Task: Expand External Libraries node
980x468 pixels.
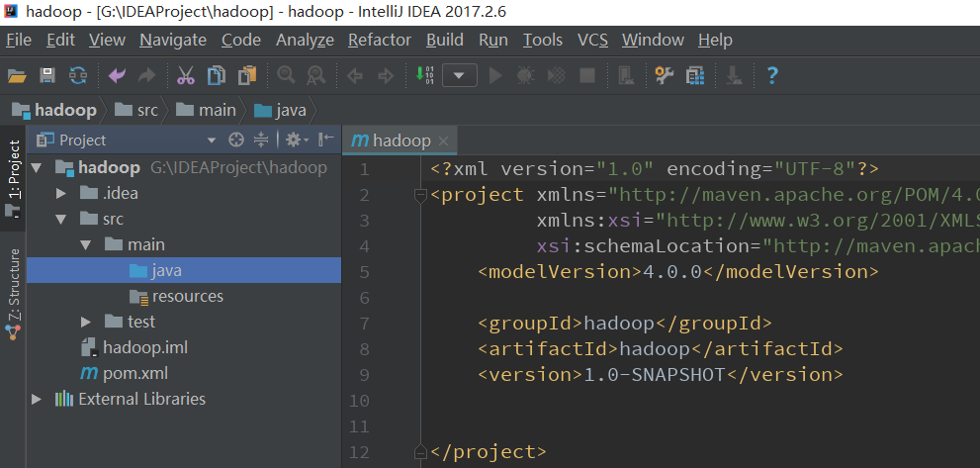Action: (x=36, y=399)
